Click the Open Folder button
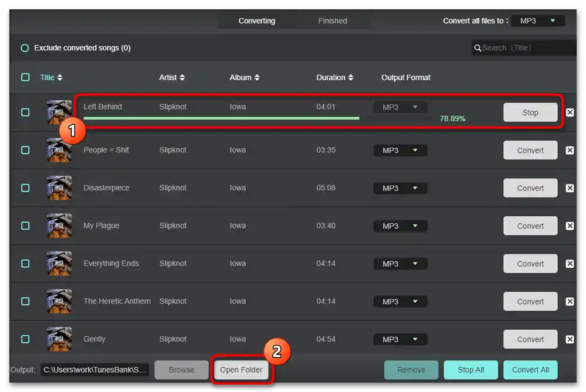Screen dimensions: 586x392 click(x=242, y=370)
